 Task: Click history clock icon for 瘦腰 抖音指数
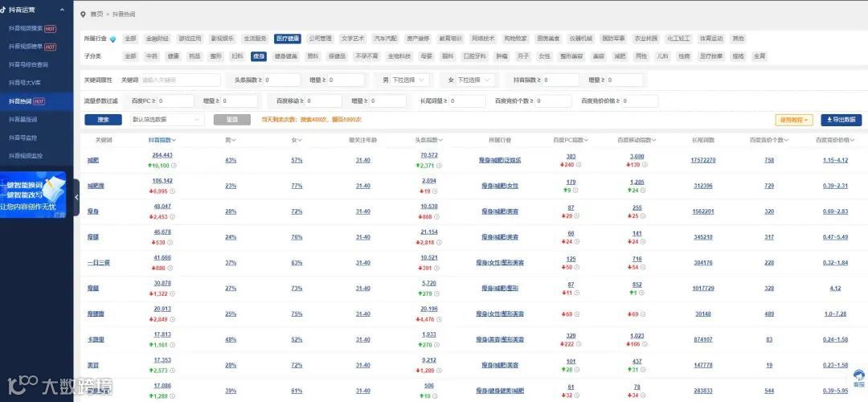coord(170,242)
